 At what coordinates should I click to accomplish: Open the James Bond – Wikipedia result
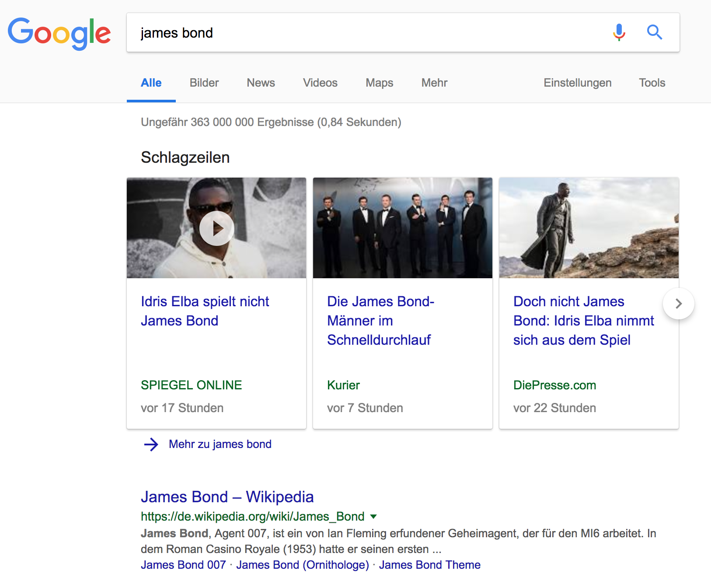[227, 497]
